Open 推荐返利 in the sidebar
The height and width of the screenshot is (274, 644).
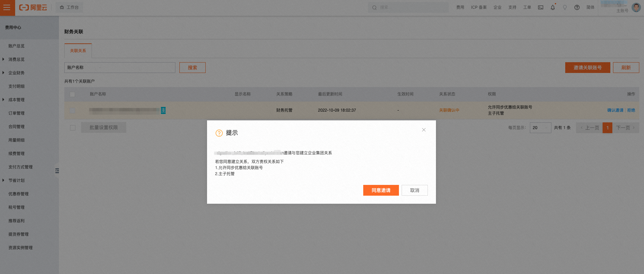click(16, 221)
